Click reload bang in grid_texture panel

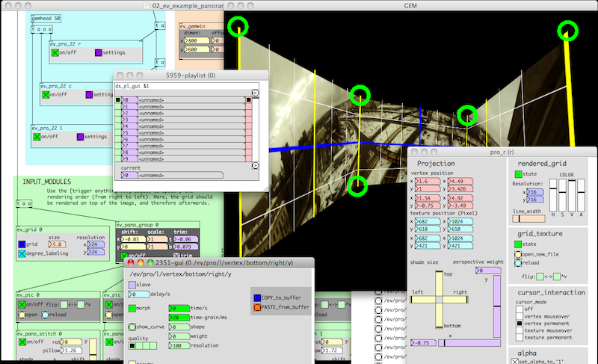pos(518,262)
